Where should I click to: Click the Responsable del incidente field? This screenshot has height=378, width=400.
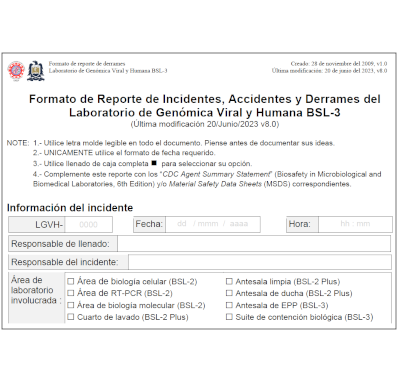pos(260,262)
